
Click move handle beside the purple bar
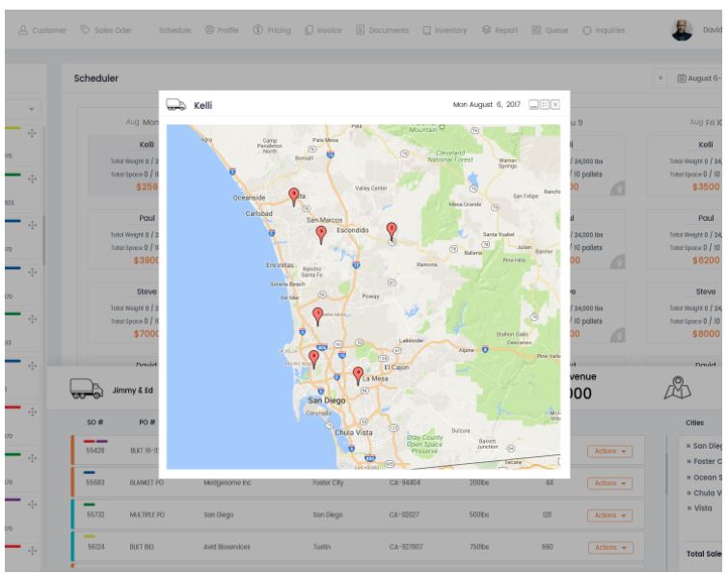32,504
